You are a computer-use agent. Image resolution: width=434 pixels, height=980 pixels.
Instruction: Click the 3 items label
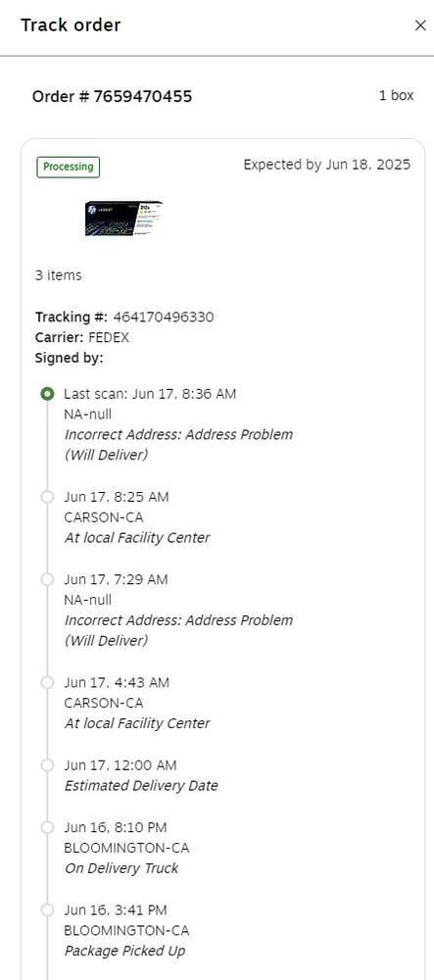click(x=58, y=275)
